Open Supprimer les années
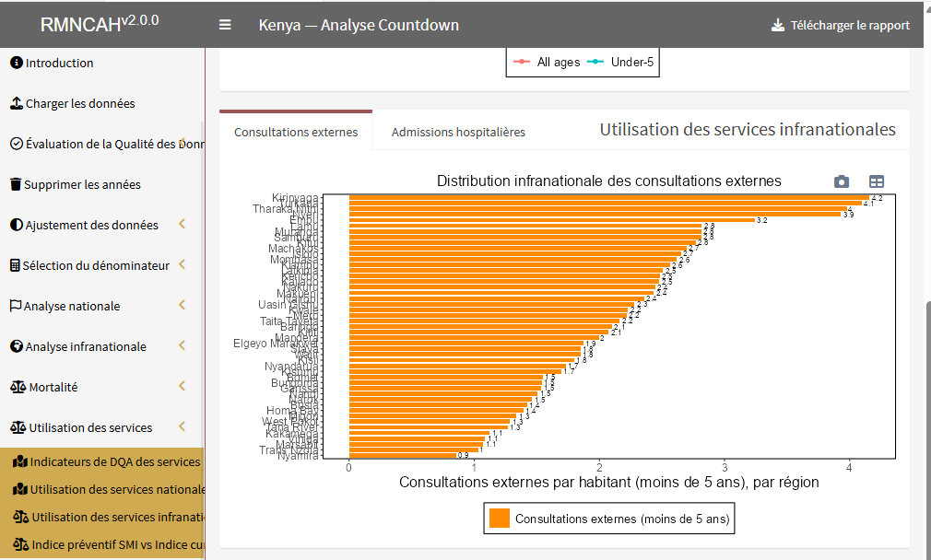The image size is (931, 560). click(83, 184)
